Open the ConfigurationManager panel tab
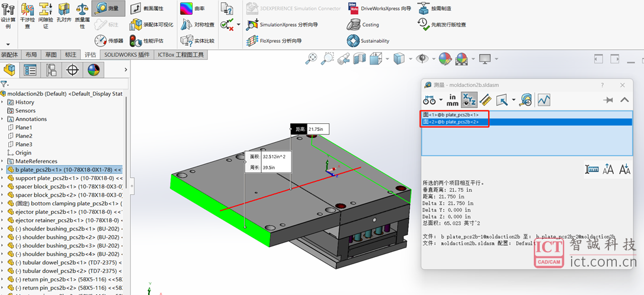 51,70
